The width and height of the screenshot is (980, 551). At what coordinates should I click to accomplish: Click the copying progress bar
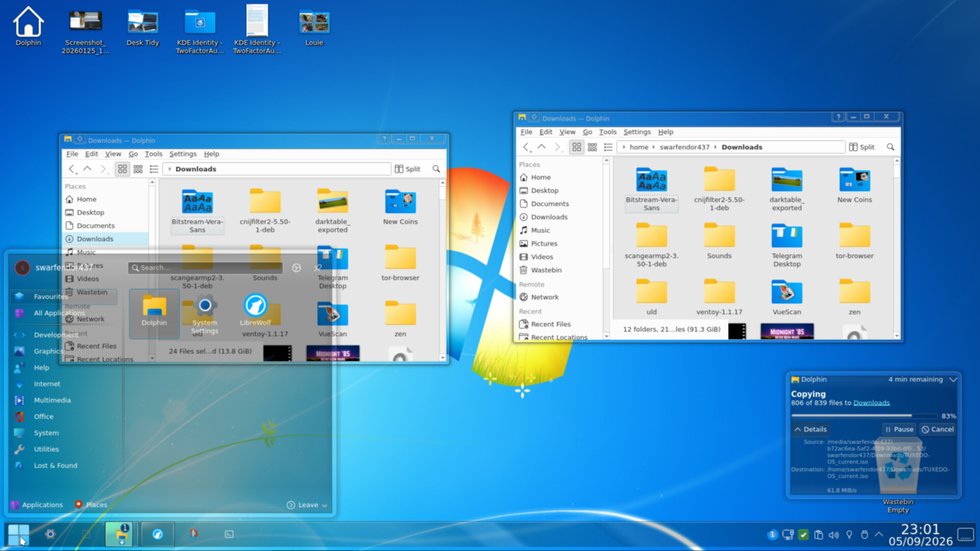tap(864, 416)
